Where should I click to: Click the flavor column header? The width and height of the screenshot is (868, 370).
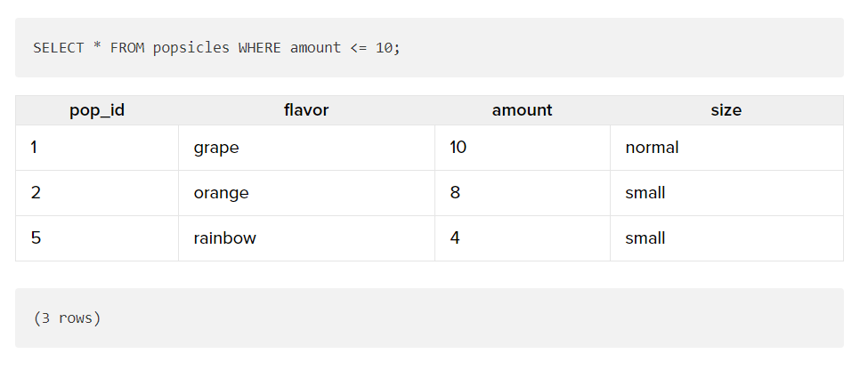coord(306,110)
